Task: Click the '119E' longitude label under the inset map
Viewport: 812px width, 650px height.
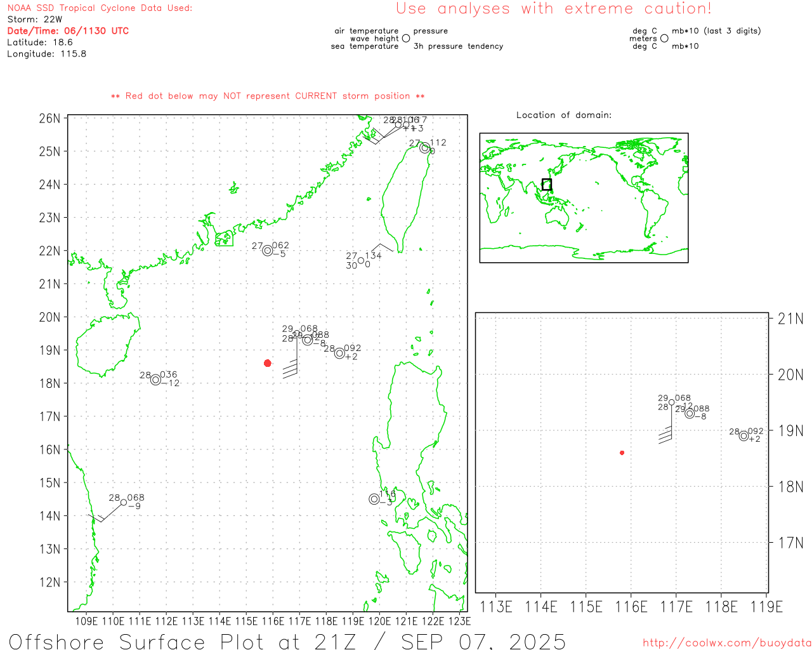Action: 766,607
